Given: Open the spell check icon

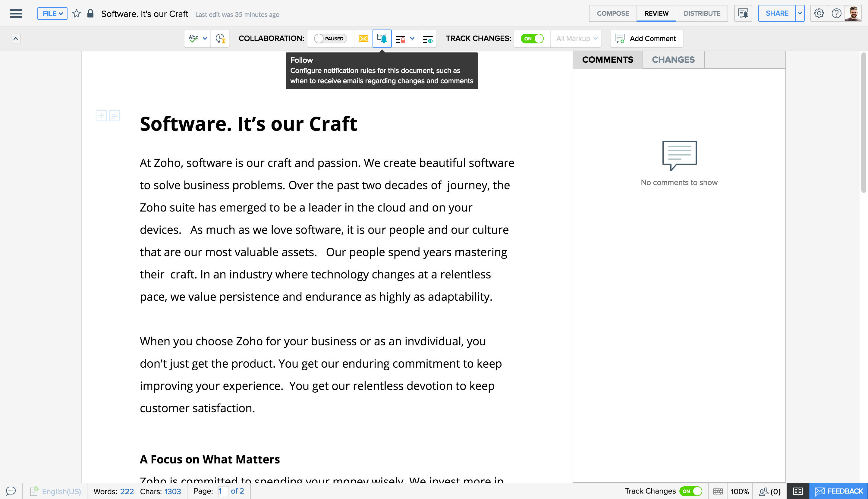Looking at the screenshot, I should coord(193,38).
